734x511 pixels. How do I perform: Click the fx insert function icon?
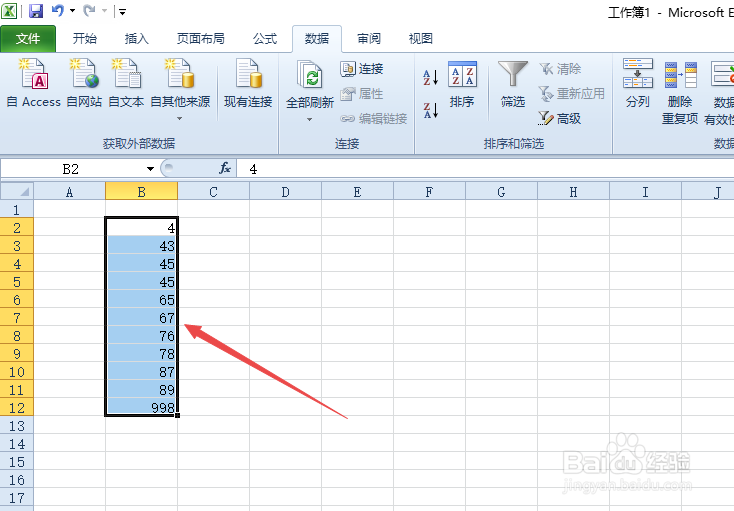point(225,168)
